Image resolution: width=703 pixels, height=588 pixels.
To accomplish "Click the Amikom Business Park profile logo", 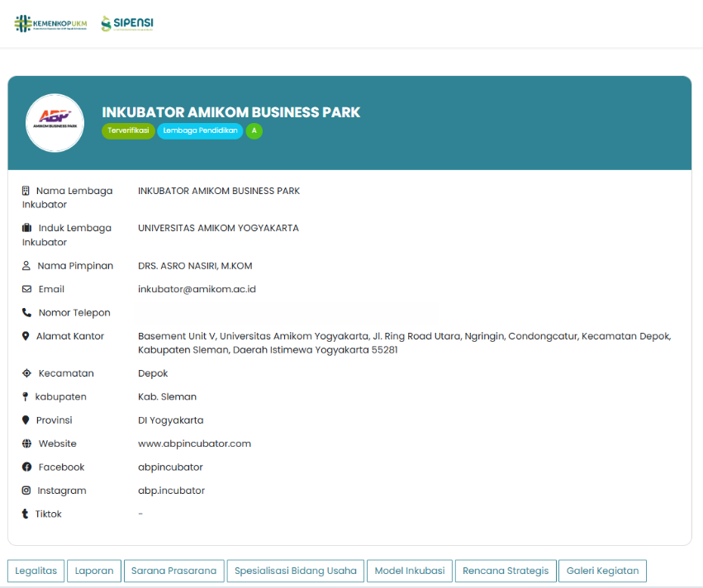I will 55,123.
